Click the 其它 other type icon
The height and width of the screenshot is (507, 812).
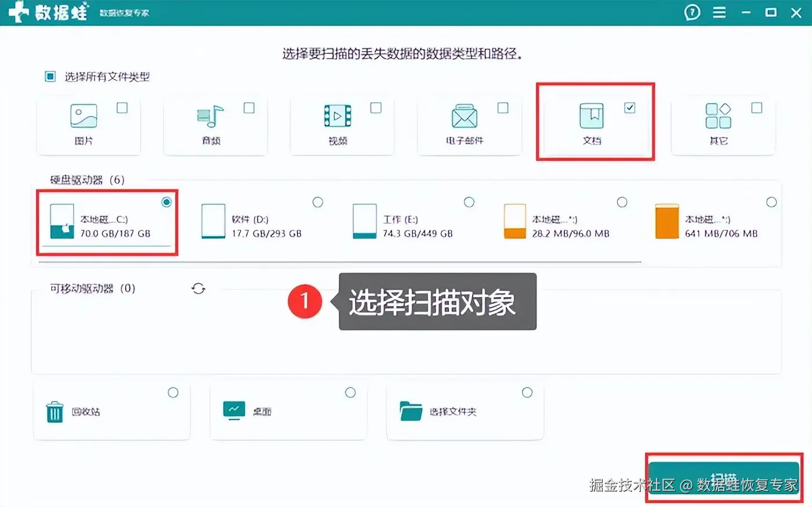pos(718,116)
